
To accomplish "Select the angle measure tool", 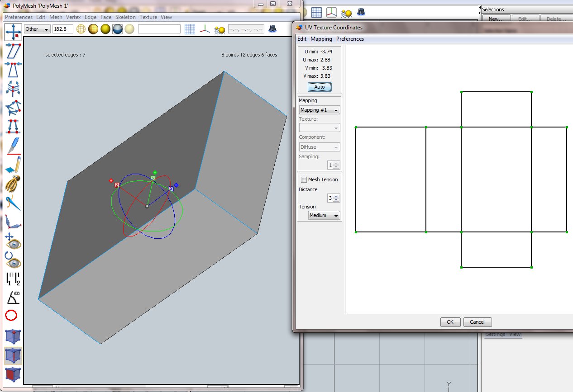I will (13, 297).
